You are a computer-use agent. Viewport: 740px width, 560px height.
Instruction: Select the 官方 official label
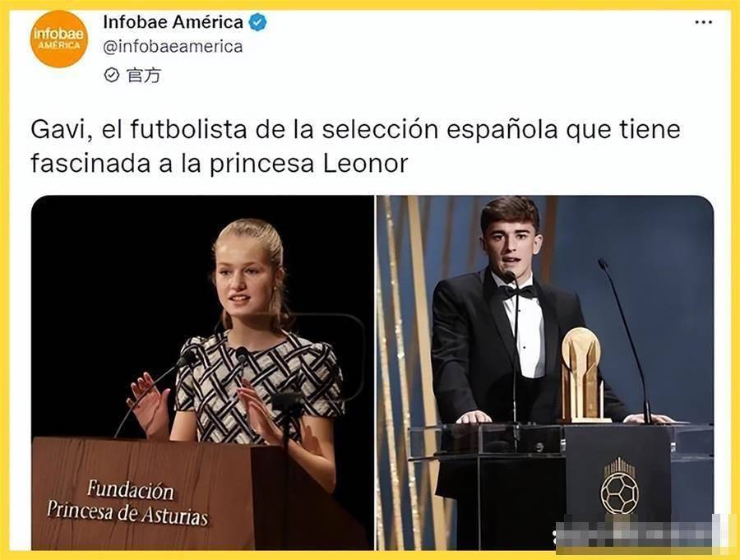click(x=143, y=75)
